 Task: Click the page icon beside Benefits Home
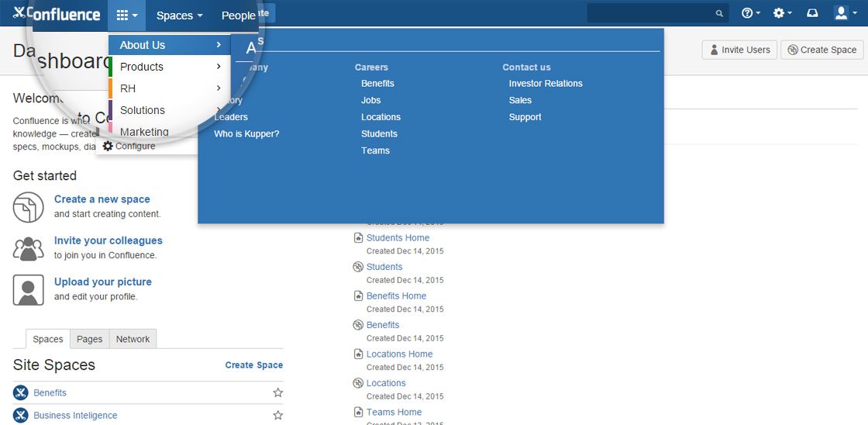coord(358,296)
